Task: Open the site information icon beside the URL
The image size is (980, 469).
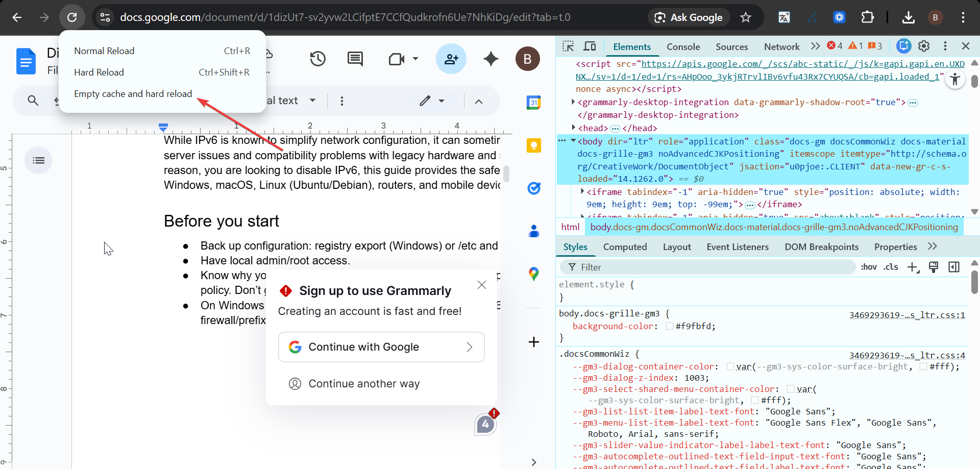Action: 105,17
